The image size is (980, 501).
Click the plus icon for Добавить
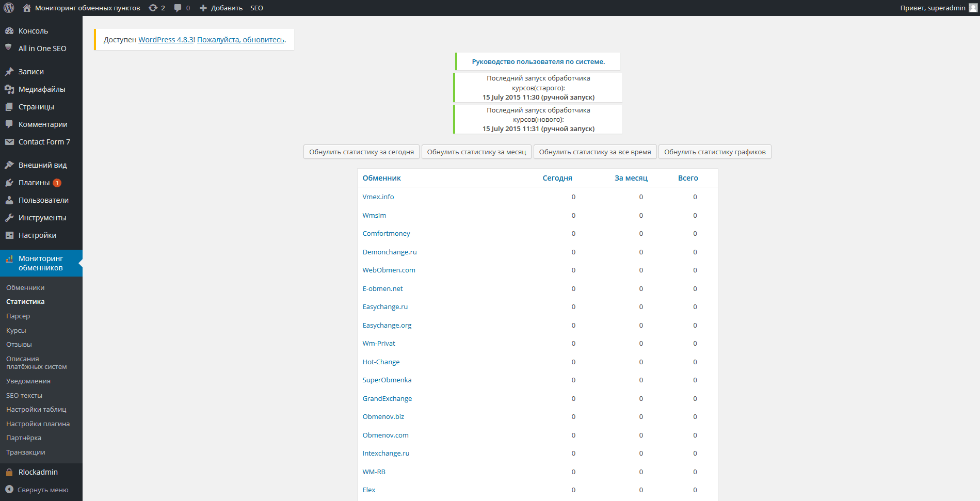203,8
